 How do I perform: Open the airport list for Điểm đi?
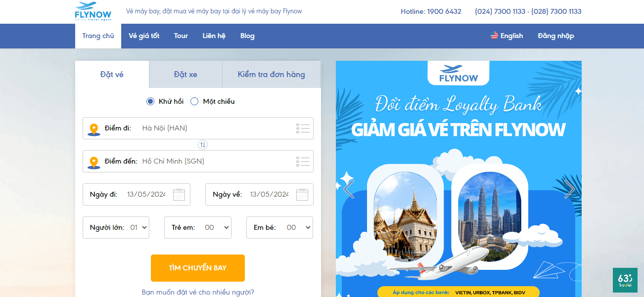pos(303,128)
